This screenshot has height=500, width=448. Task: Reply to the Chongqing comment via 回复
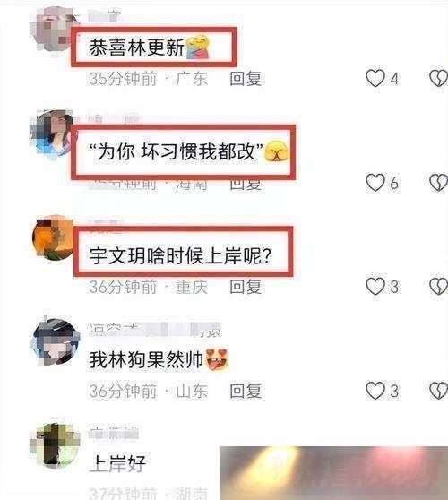(246, 287)
